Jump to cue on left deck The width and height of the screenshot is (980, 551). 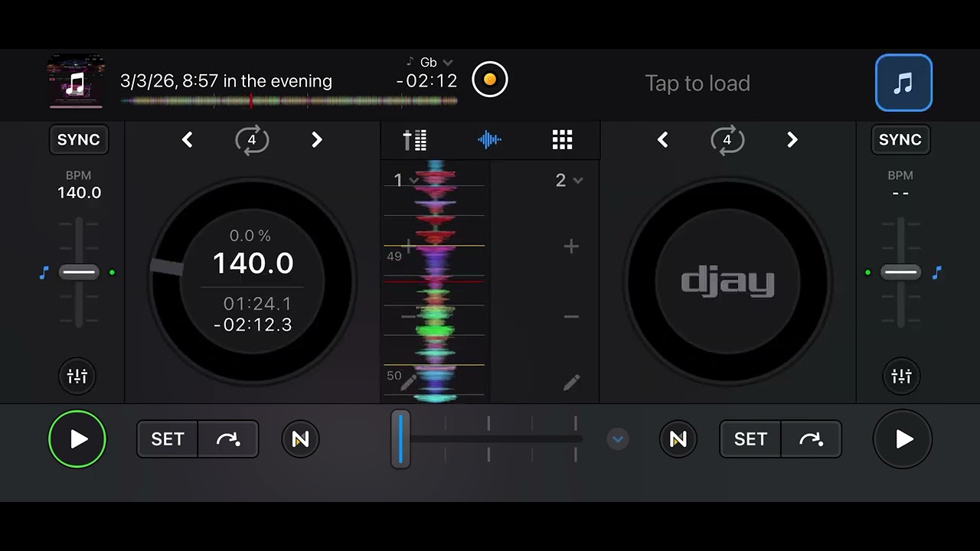(228, 439)
